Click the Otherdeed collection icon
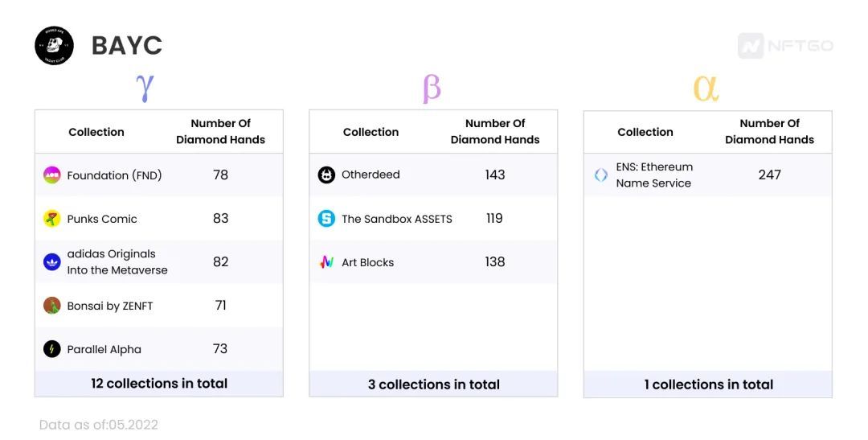Image resolution: width=868 pixels, height=440 pixels. point(326,175)
